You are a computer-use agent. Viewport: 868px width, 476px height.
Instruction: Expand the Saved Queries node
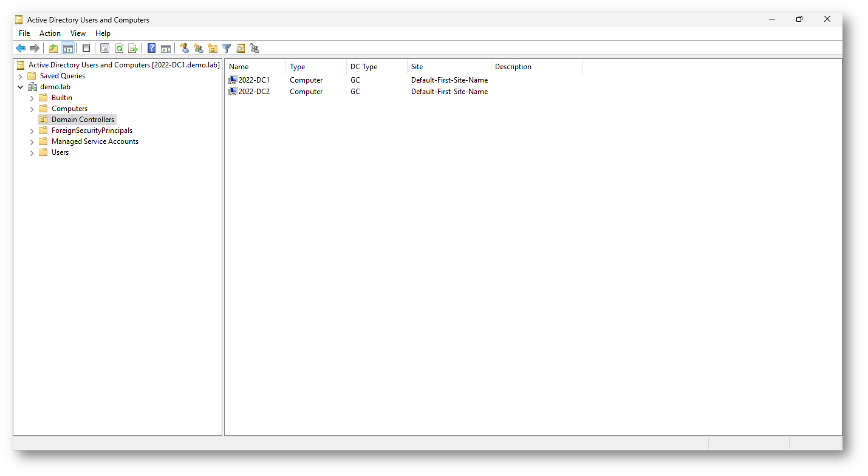click(20, 76)
